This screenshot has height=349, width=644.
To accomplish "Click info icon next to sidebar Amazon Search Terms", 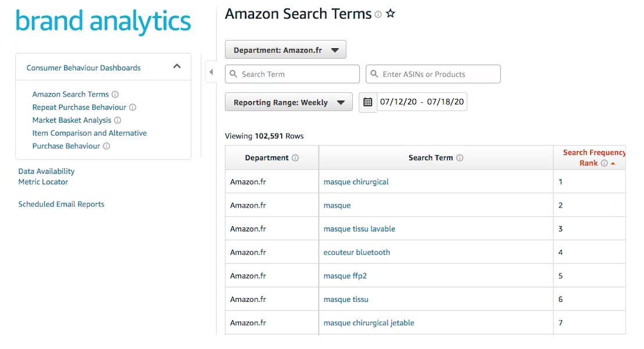I will pos(116,95).
